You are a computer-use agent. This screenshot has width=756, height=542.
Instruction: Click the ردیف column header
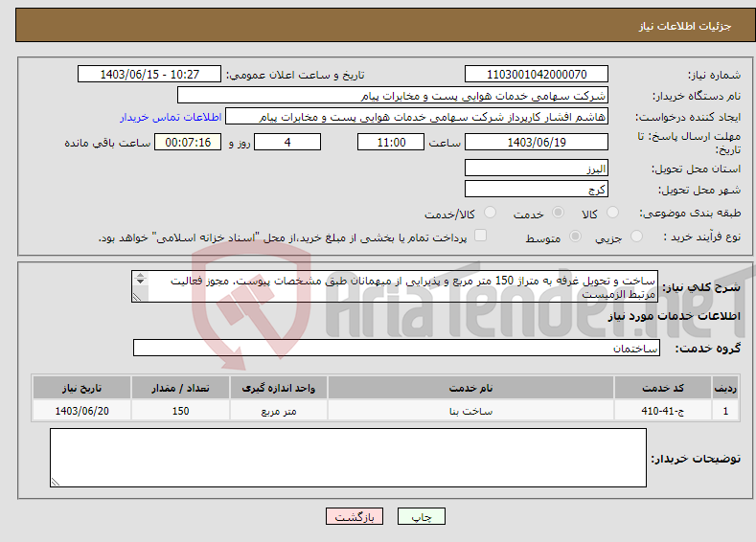click(725, 388)
